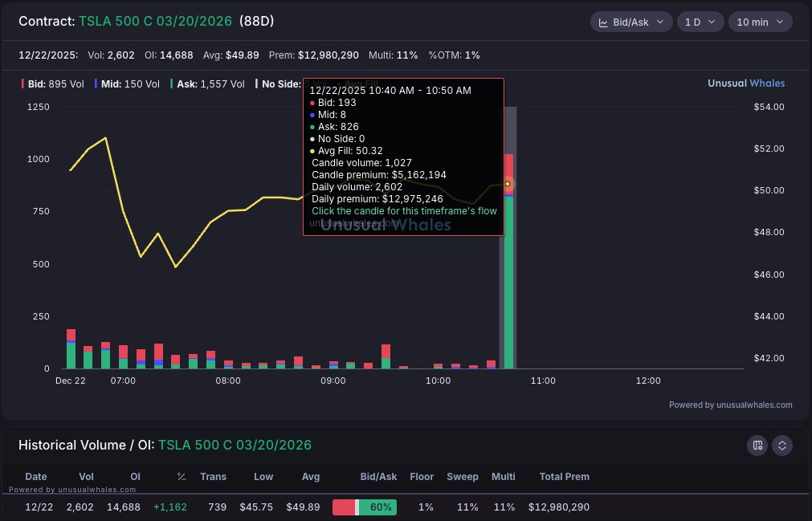Sort table by Trans column header

[x=214, y=477]
